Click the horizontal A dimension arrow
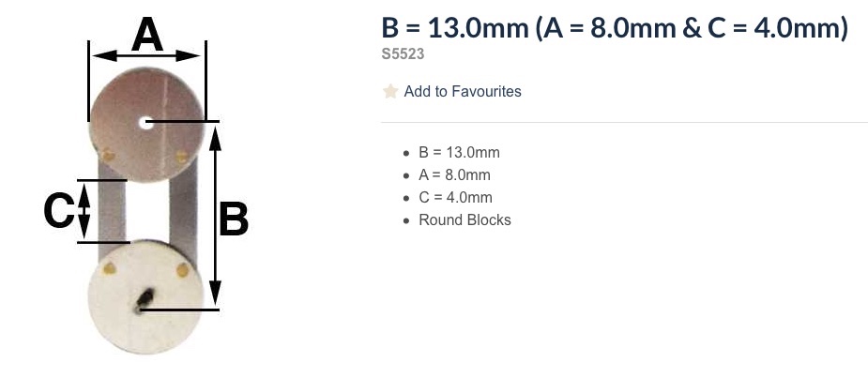868x378 pixels. coord(146,56)
